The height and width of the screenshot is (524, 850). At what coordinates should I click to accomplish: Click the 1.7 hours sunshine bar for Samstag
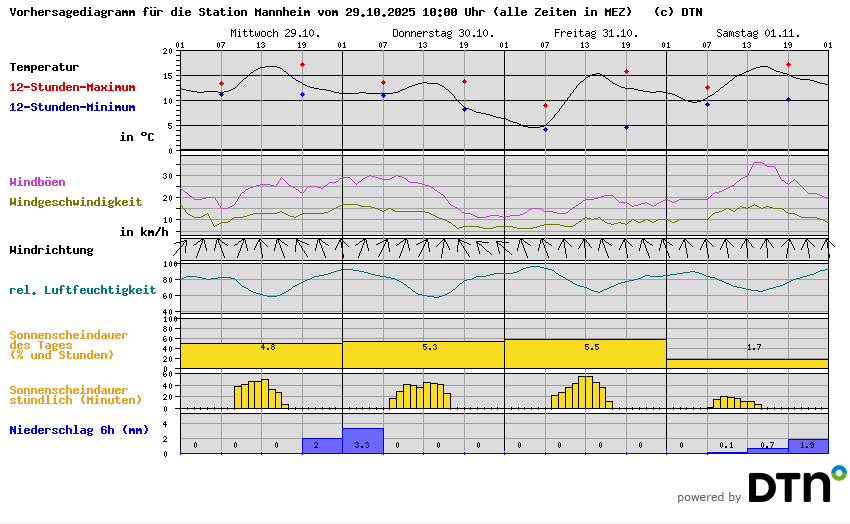(747, 363)
